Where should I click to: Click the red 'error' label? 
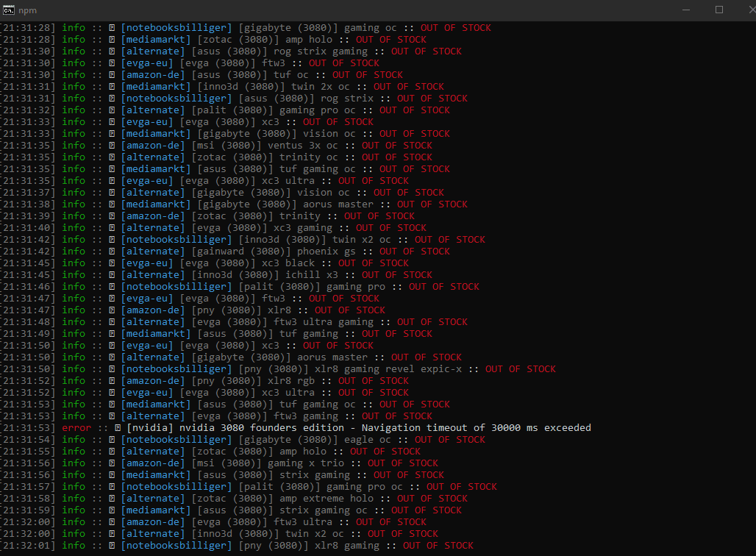click(76, 428)
